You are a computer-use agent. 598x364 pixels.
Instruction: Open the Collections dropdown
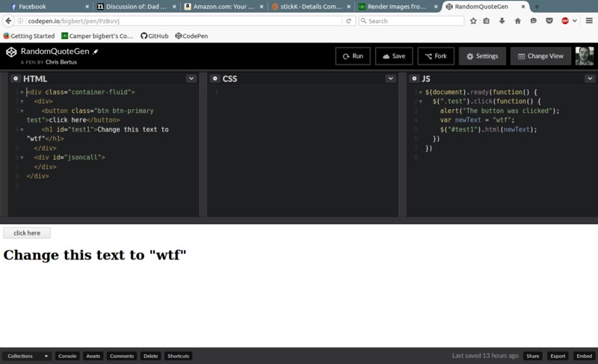[x=27, y=357]
